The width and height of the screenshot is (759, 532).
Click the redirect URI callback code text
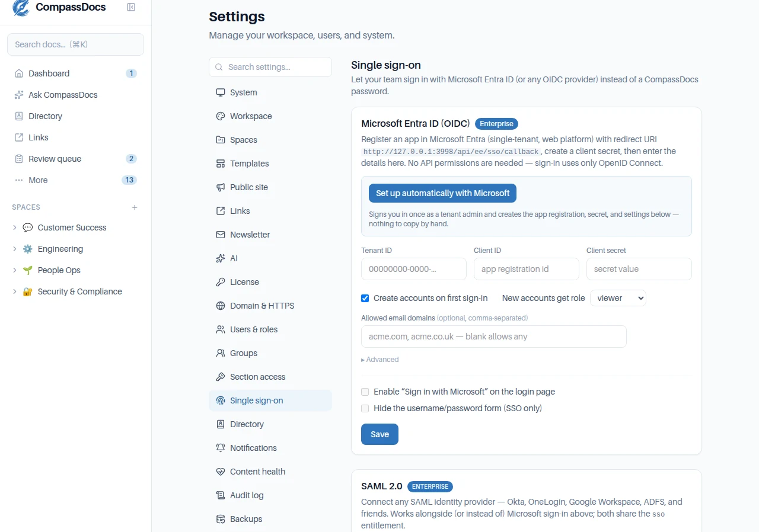451,152
